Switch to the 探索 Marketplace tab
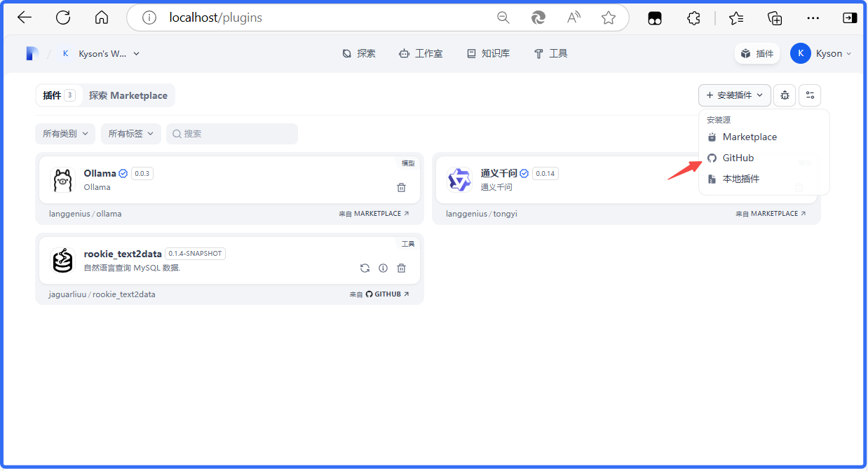The height and width of the screenshot is (471, 868). point(128,95)
